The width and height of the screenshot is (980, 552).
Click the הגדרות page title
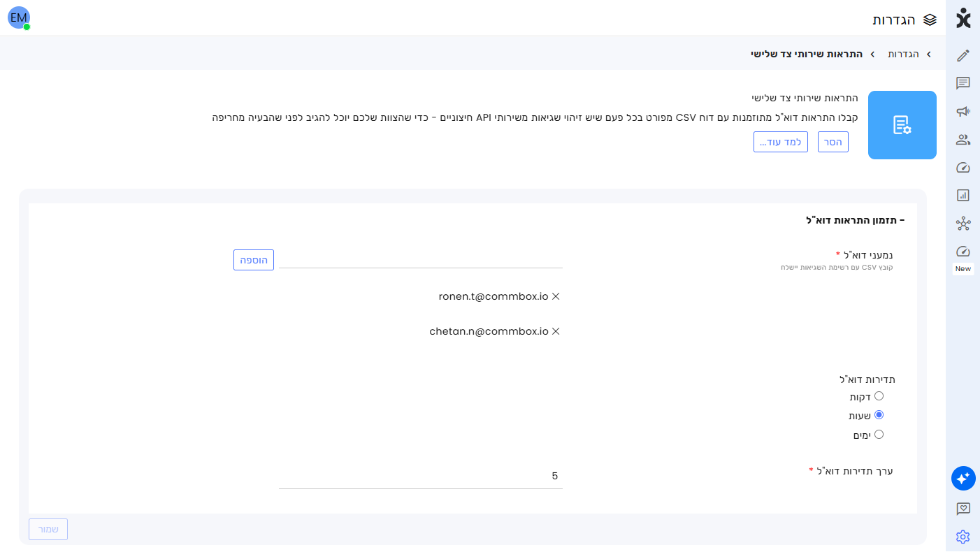click(x=894, y=20)
